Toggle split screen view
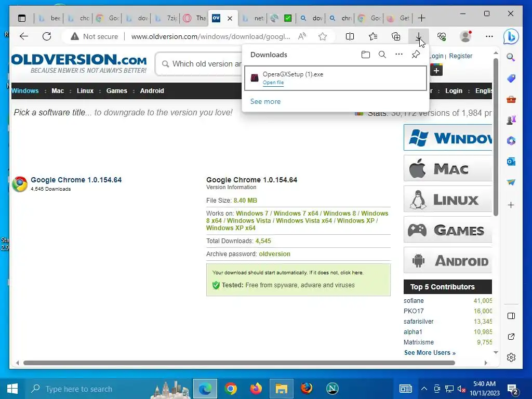The image size is (532, 399). [350, 36]
